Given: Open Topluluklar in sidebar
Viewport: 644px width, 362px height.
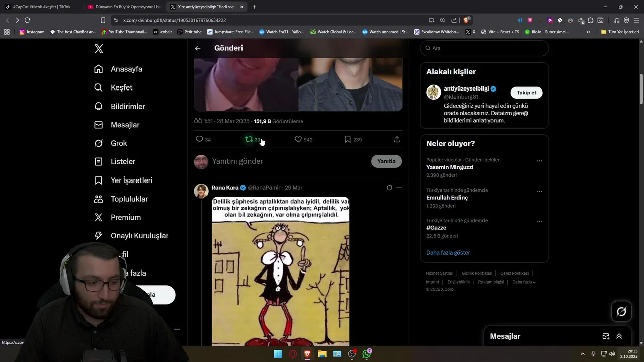Looking at the screenshot, I should pos(121,199).
